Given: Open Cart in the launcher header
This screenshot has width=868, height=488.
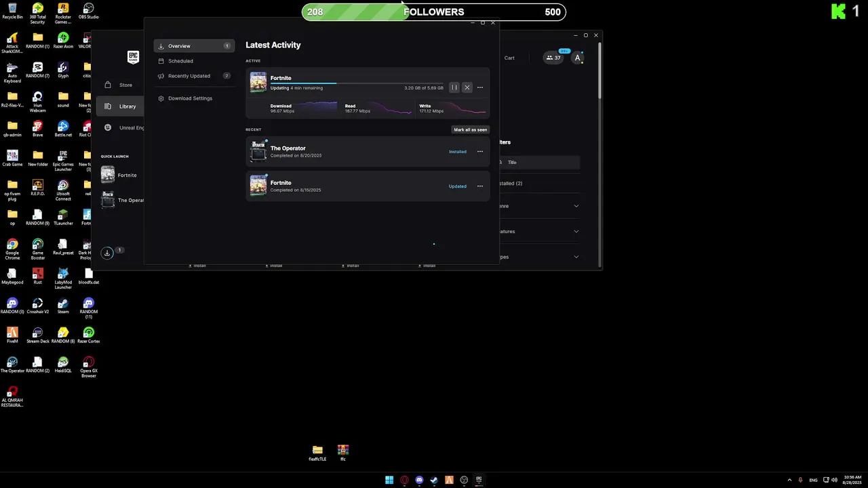Looking at the screenshot, I should click(x=509, y=58).
